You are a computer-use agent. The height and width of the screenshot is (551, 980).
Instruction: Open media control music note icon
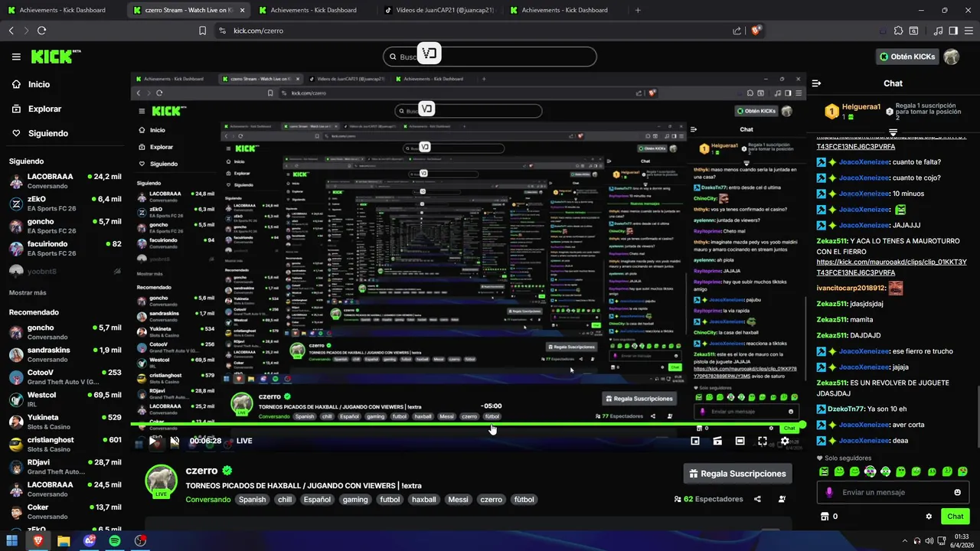[939, 31]
